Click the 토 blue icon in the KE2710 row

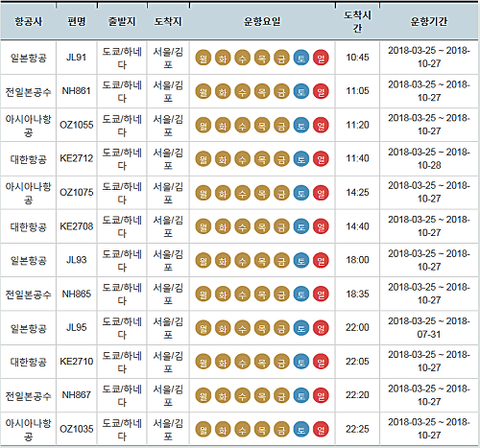[x=301, y=362]
